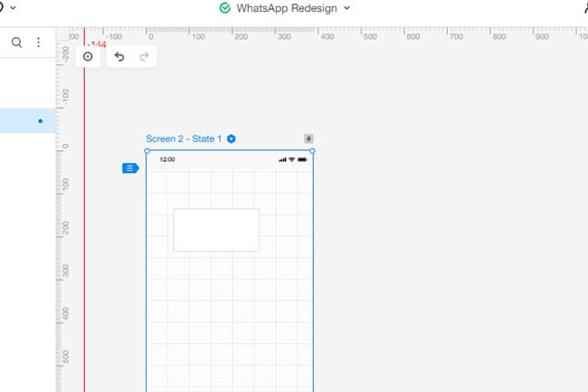The image size is (588, 392).
Task: Click the blue notes tag beside the artboard
Action: click(x=130, y=168)
